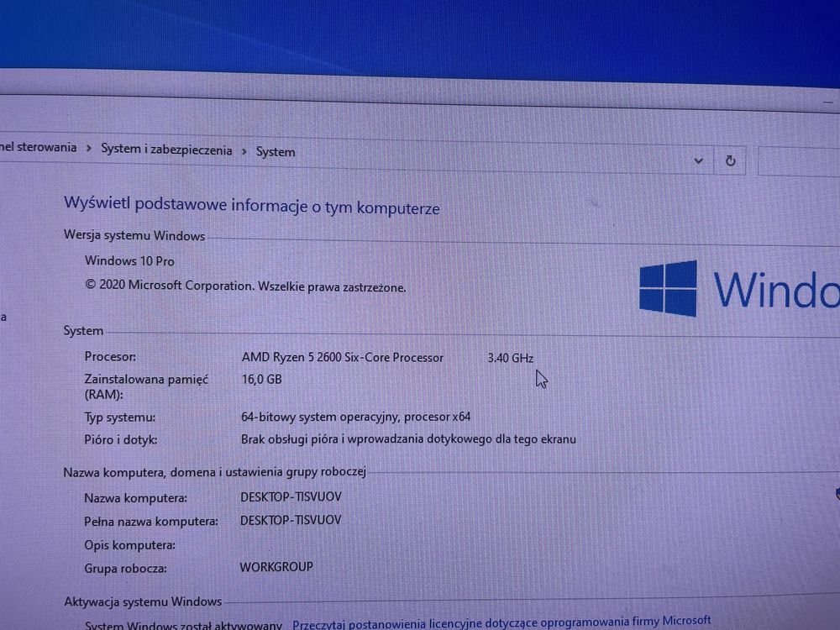Click the refresh button in address bar
840x630 pixels.
point(730,160)
